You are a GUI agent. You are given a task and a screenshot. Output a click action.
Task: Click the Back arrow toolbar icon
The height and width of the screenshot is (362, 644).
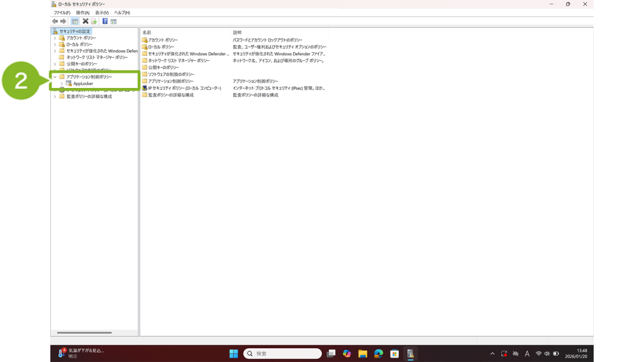(x=55, y=21)
